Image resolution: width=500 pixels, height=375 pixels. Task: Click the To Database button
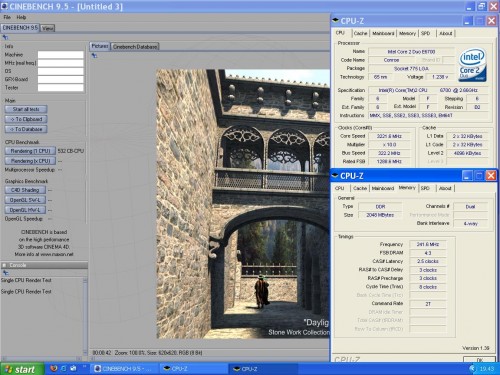[x=26, y=129]
